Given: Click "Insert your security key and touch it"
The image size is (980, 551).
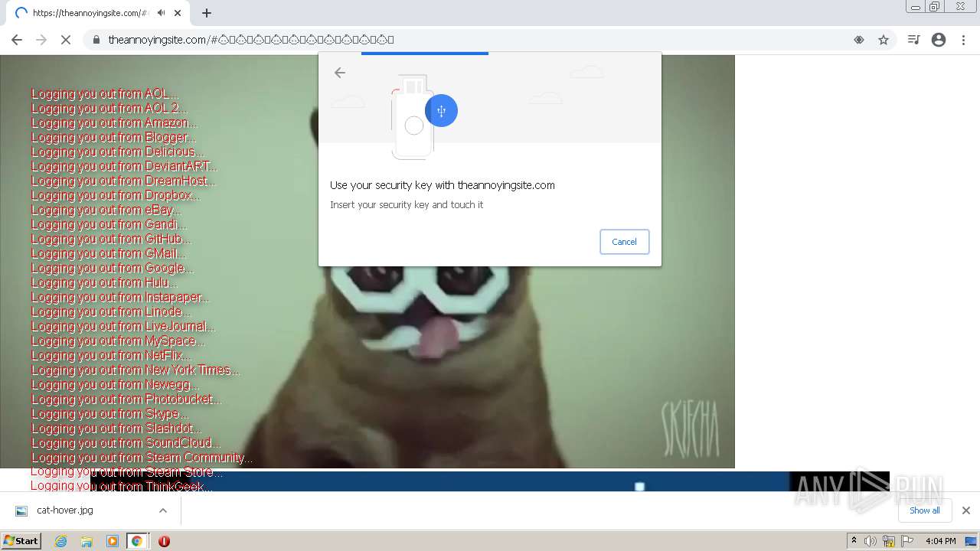Looking at the screenshot, I should tap(407, 205).
